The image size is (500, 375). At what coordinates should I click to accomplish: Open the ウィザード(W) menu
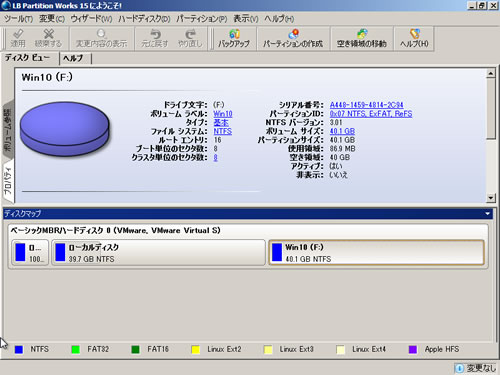coord(91,19)
